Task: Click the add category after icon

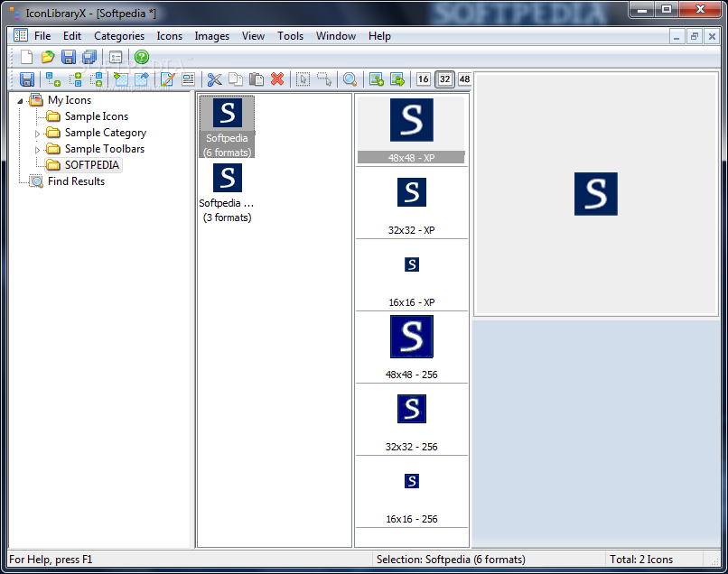Action: 96,79
